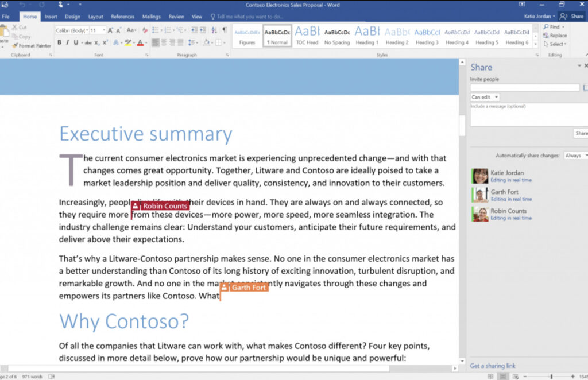Apply the Heading 1 style
The height and width of the screenshot is (380, 588).
367,36
